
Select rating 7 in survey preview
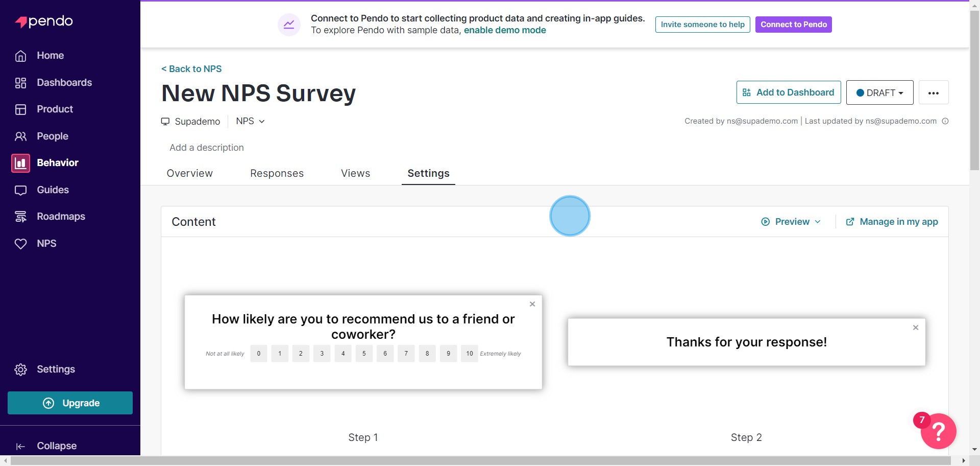(x=406, y=354)
